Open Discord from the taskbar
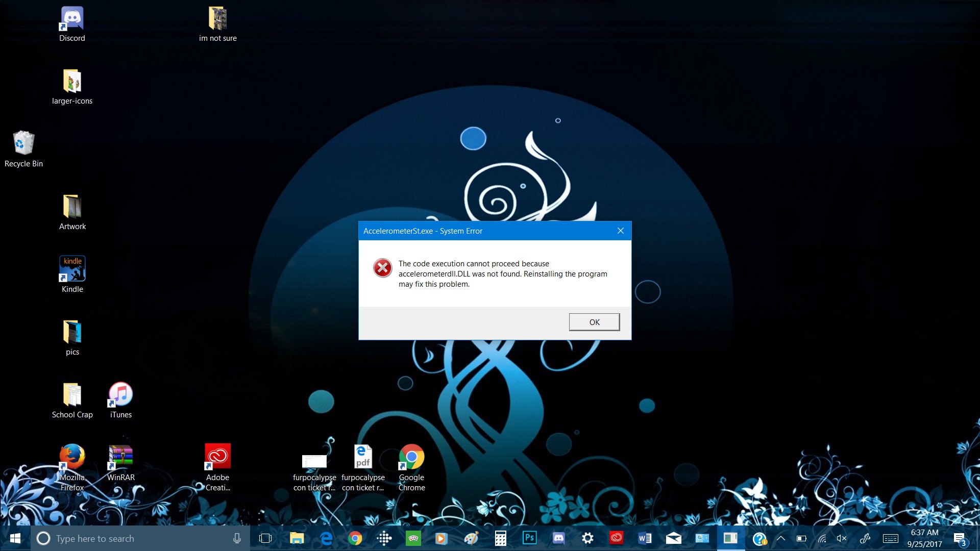This screenshot has width=980, height=551. point(558,538)
